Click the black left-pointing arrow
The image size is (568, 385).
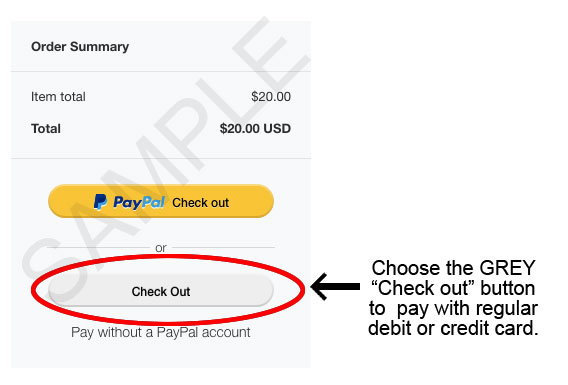pos(335,286)
